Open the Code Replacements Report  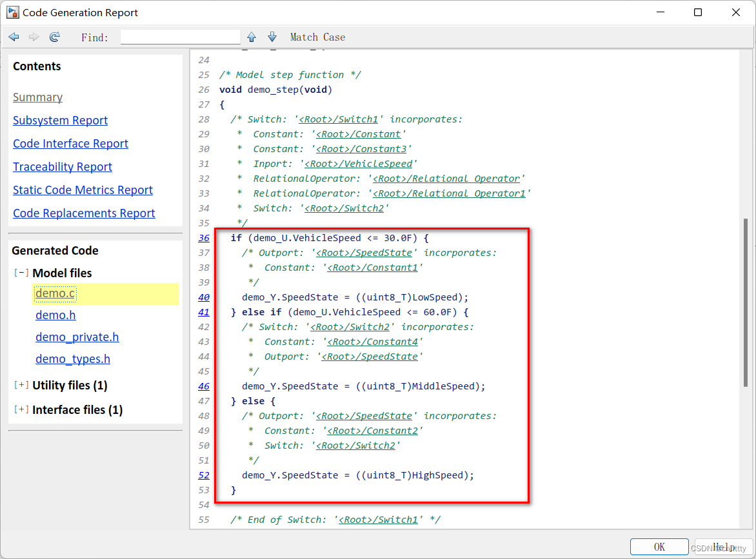pos(84,213)
